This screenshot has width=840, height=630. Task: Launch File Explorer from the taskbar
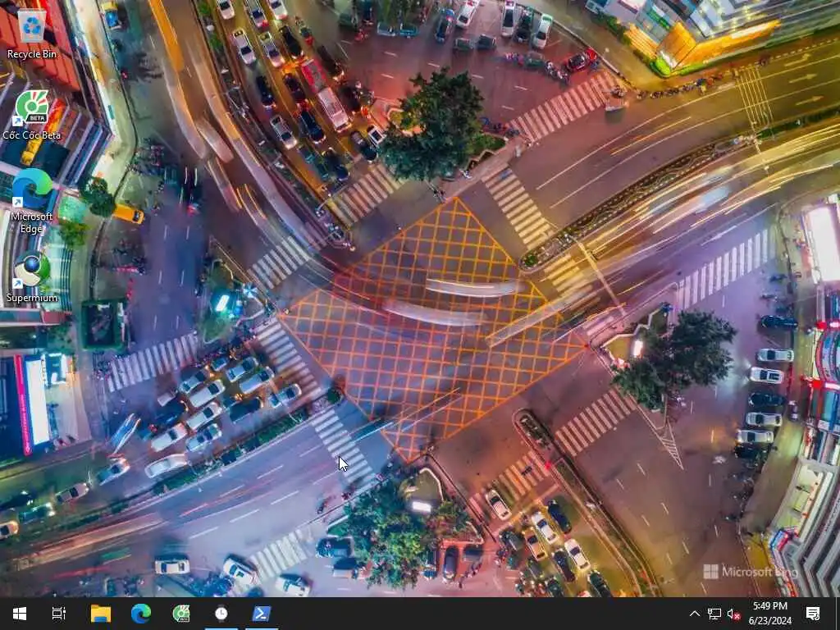(101, 614)
